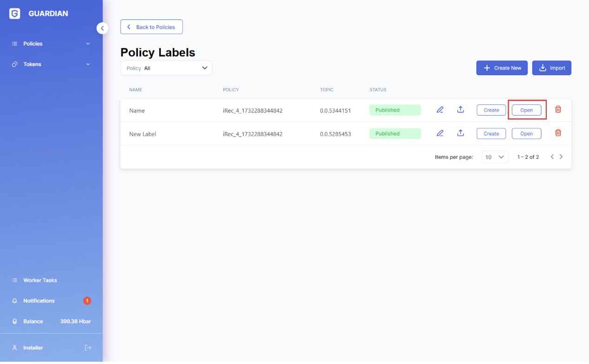Viewport: 589px width, 364px height.
Task: Click the logout icon next to Installer
Action: tap(88, 348)
